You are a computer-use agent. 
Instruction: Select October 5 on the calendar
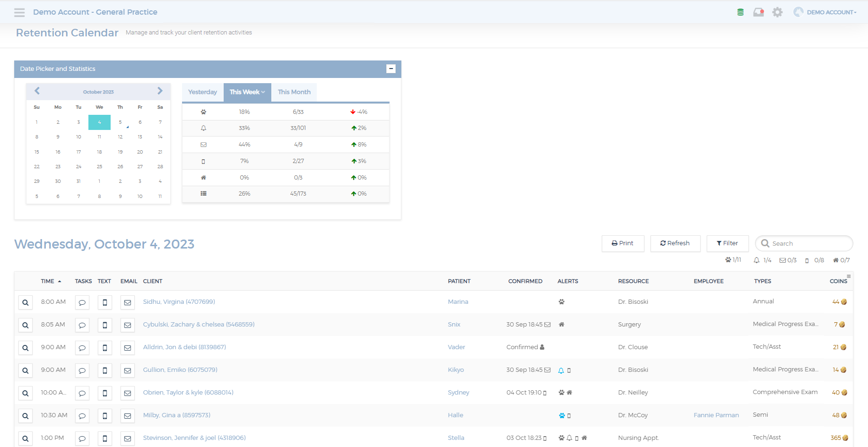point(120,122)
